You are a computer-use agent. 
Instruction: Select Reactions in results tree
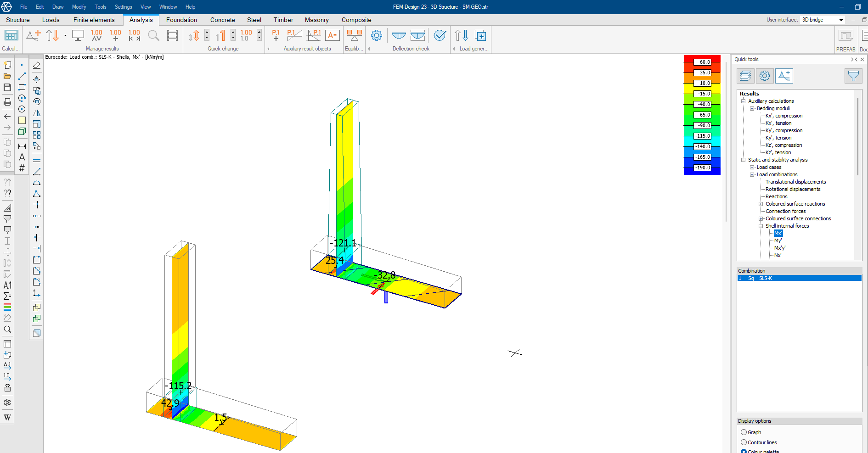(776, 196)
